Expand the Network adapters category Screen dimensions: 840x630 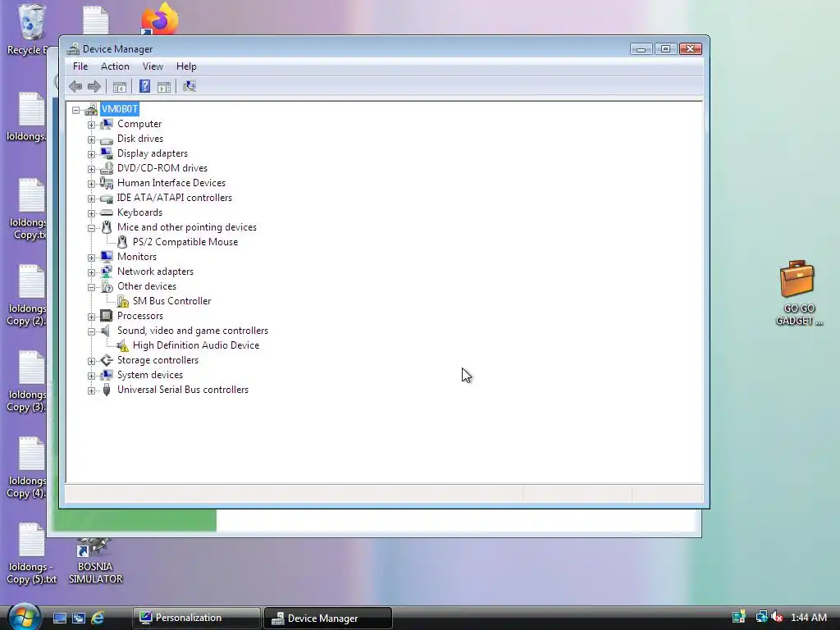[x=91, y=272]
